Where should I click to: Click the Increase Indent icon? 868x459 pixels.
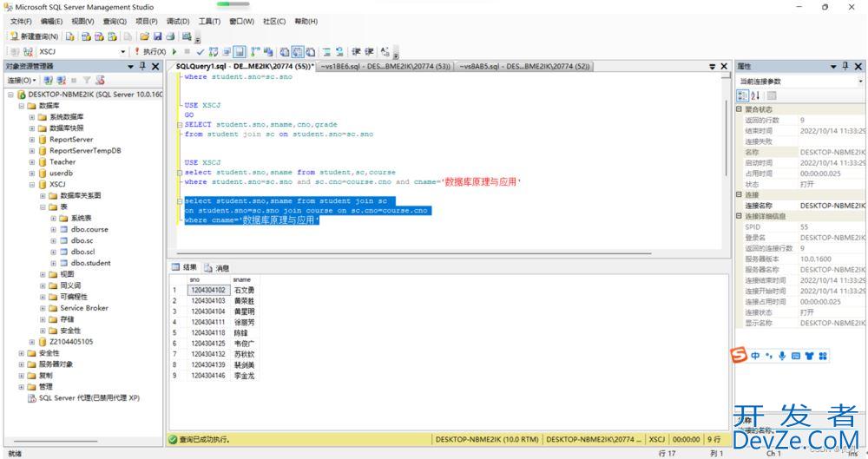pos(369,52)
